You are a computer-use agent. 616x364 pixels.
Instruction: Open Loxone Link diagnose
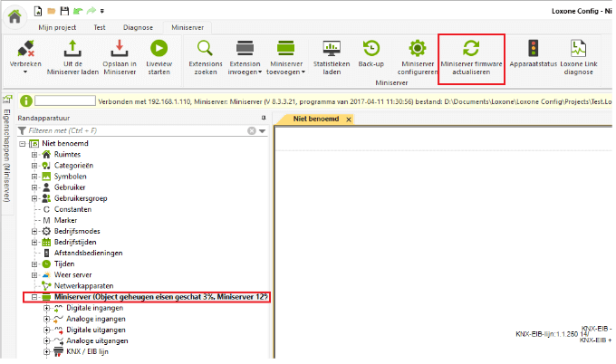pyautogui.click(x=578, y=49)
